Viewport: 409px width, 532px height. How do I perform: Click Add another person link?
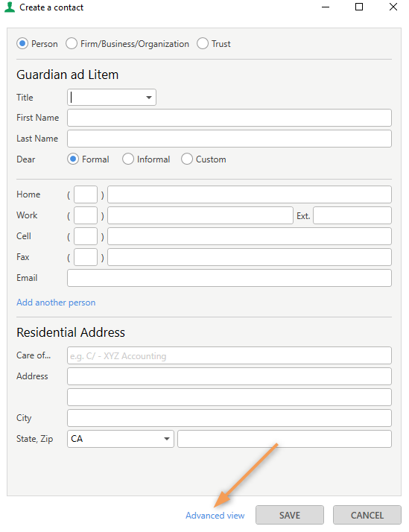point(56,303)
